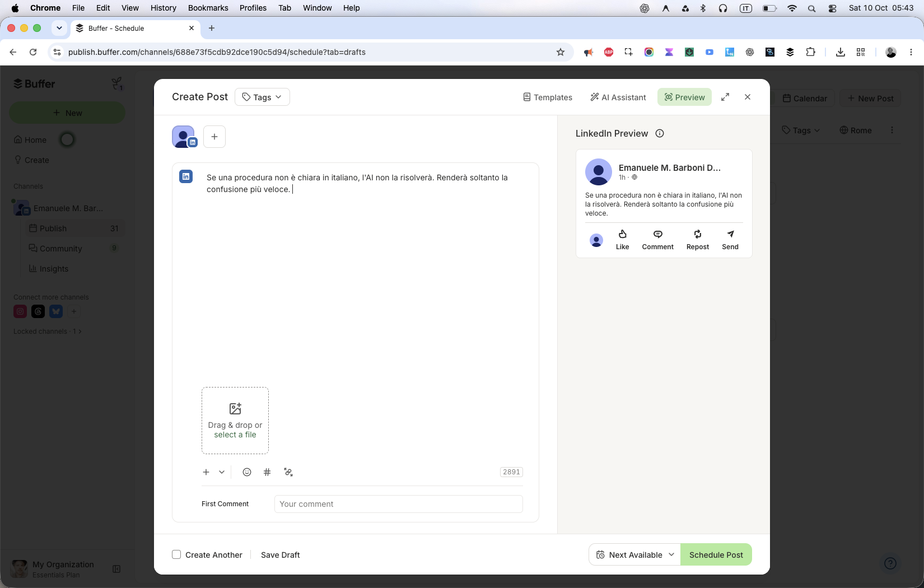Connect the Instagram channel icon
Viewport: 924px width, 588px height.
click(x=20, y=311)
